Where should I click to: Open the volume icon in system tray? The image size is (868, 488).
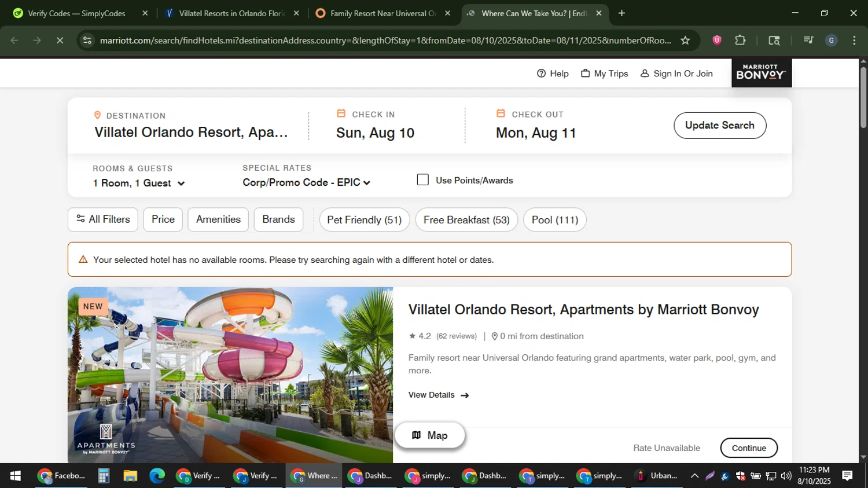[786, 476]
